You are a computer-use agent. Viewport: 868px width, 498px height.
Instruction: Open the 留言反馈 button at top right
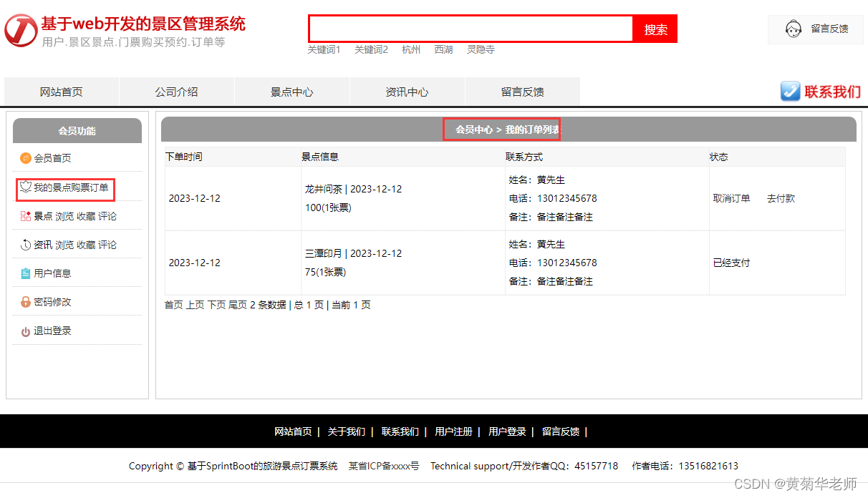click(816, 29)
